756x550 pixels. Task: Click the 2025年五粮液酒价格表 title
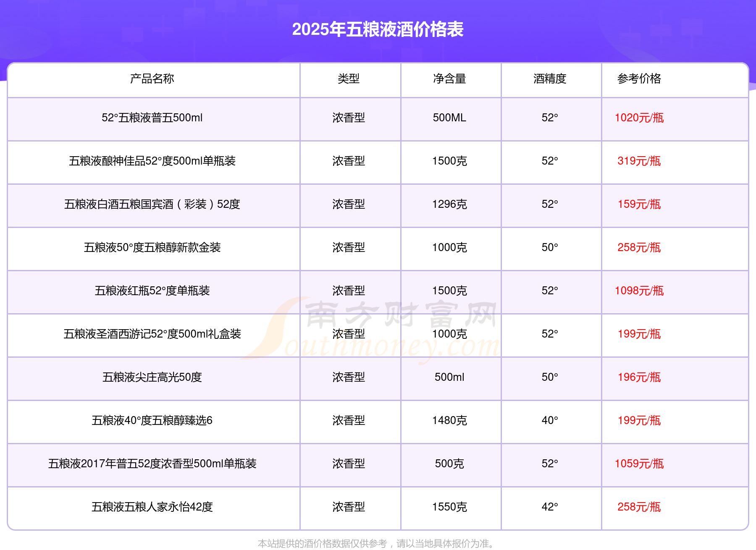378,29
